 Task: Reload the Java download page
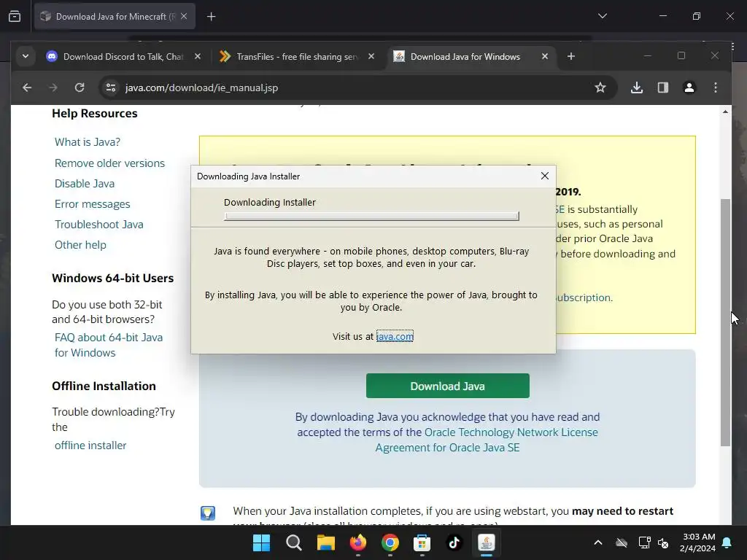[x=80, y=87]
